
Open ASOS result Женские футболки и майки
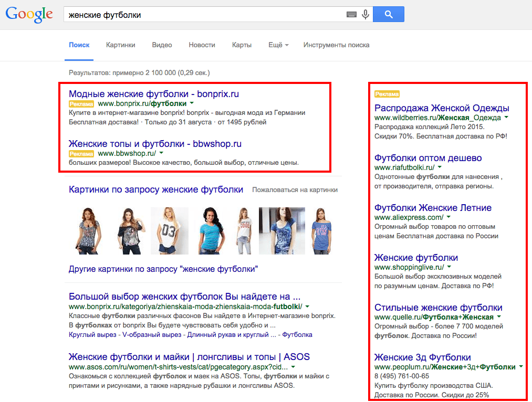189,357
